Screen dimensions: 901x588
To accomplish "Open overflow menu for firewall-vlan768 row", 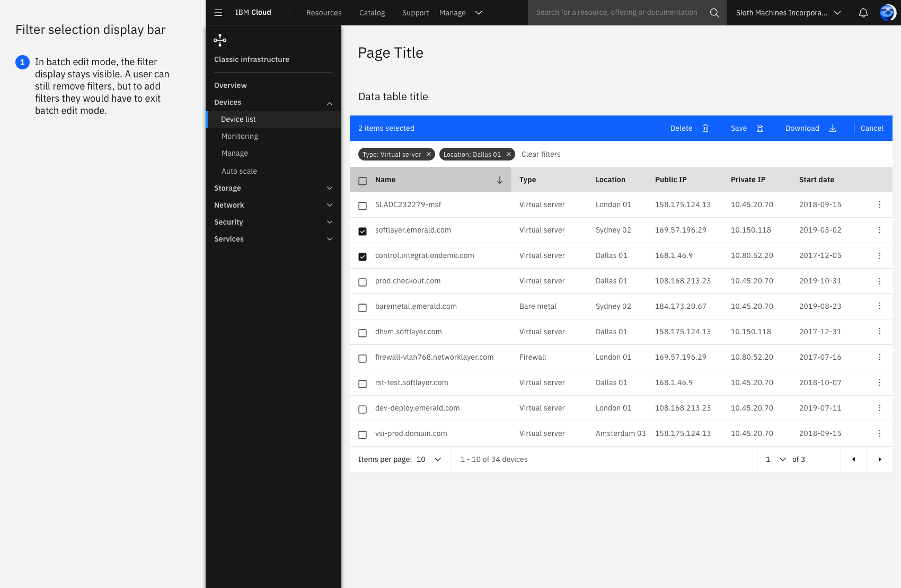I will coord(879,357).
